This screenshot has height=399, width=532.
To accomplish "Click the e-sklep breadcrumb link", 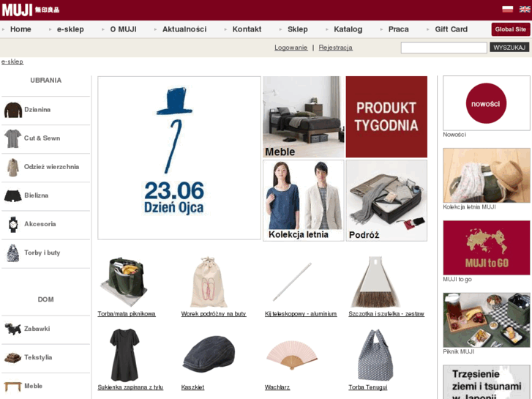I will pos(12,61).
